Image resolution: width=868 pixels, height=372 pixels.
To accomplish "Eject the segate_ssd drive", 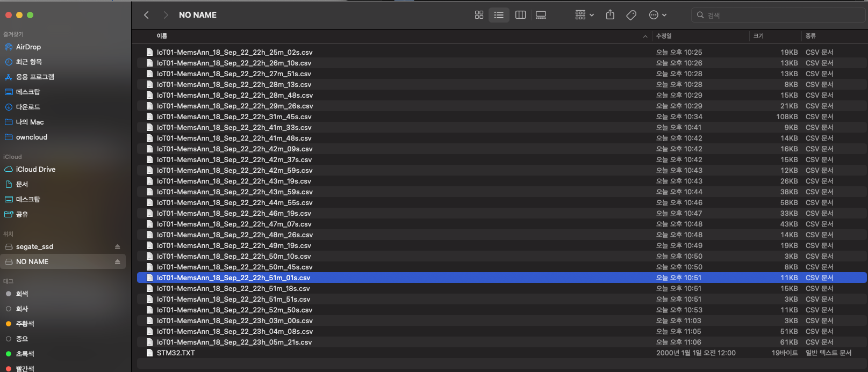I will click(x=117, y=247).
